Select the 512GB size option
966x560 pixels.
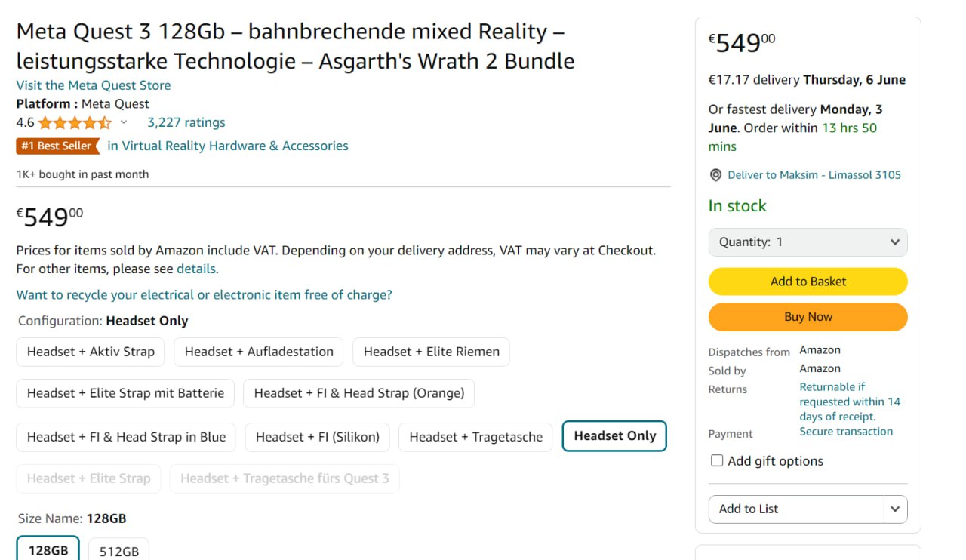[x=119, y=551]
